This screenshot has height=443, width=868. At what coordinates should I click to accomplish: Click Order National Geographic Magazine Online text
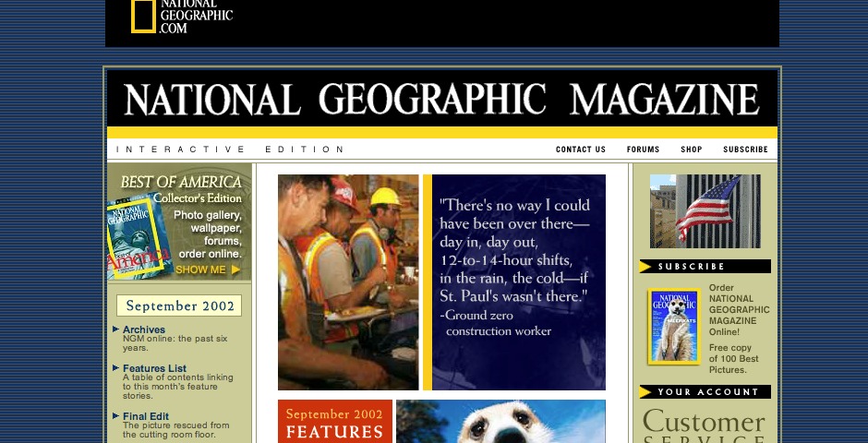[x=739, y=310]
